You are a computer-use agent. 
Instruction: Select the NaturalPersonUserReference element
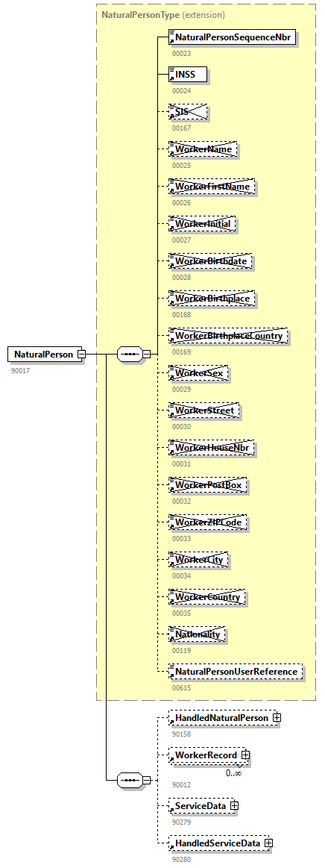[236, 672]
